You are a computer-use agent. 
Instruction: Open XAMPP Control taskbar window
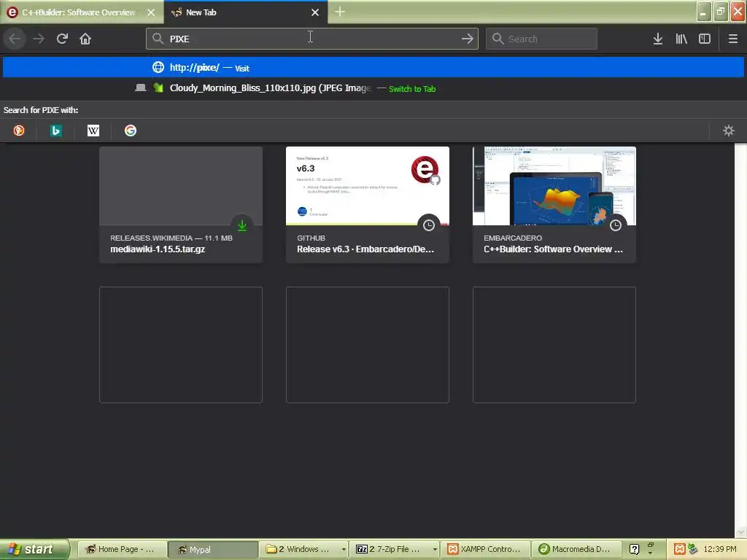(x=485, y=549)
